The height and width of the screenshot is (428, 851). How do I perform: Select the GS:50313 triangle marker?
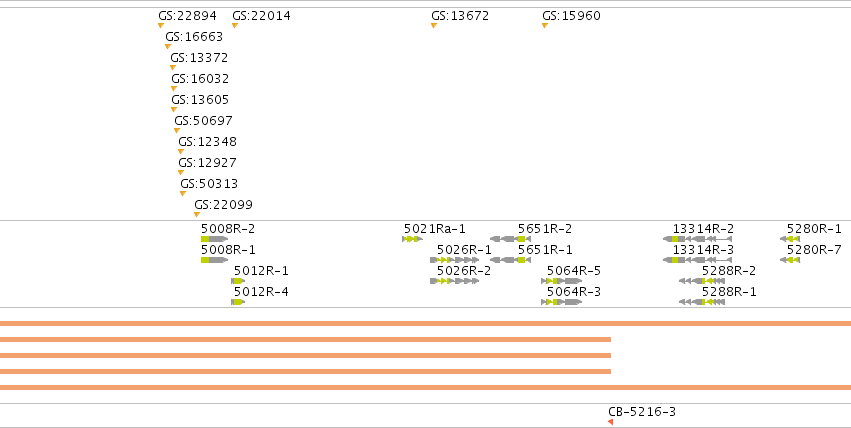(183, 194)
